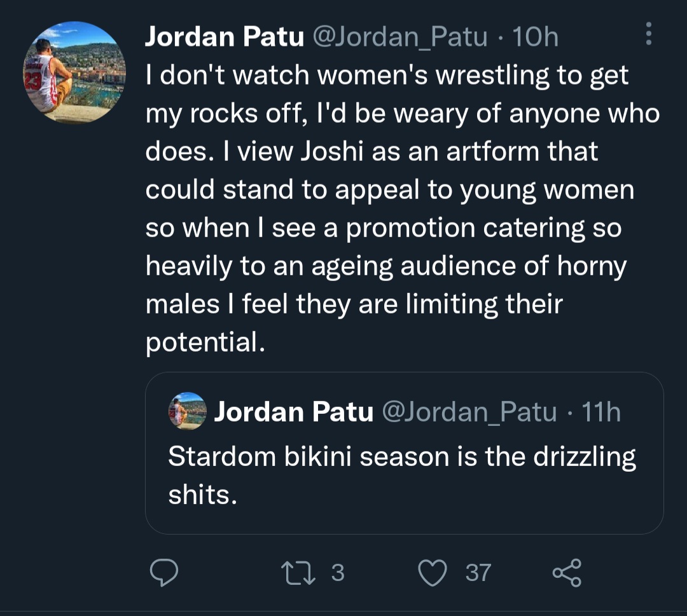Open the 11h timestamp of quoted tweet
This screenshot has width=687, height=616.
coord(601,412)
